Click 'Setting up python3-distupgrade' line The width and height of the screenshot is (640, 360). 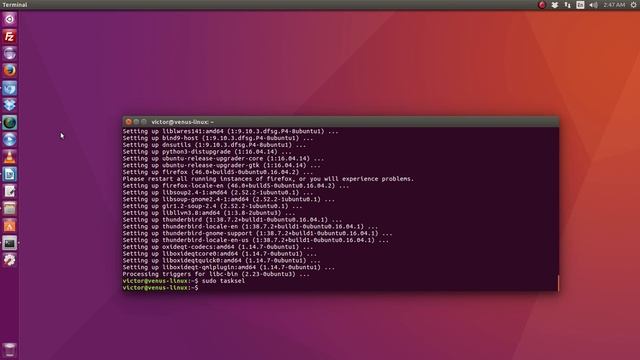[207, 152]
